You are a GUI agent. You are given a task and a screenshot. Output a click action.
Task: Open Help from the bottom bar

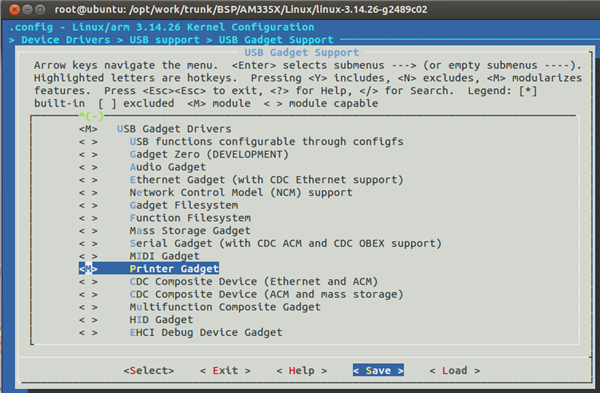pyautogui.click(x=302, y=370)
